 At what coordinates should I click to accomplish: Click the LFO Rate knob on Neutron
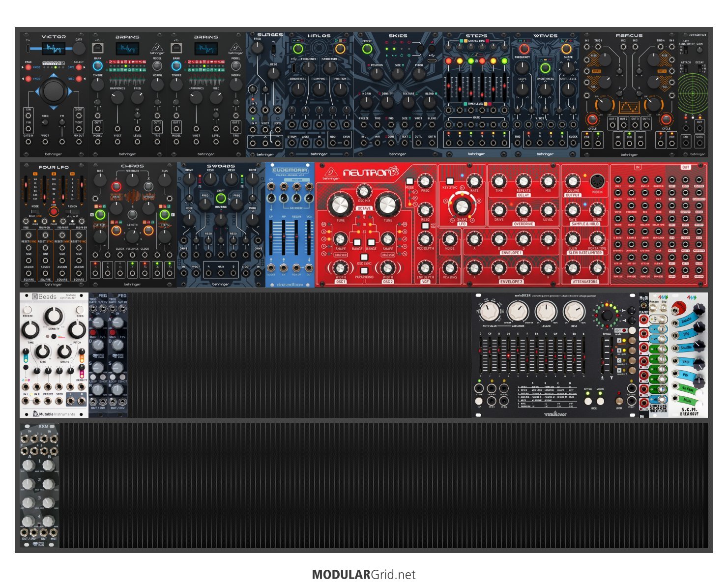click(474, 181)
